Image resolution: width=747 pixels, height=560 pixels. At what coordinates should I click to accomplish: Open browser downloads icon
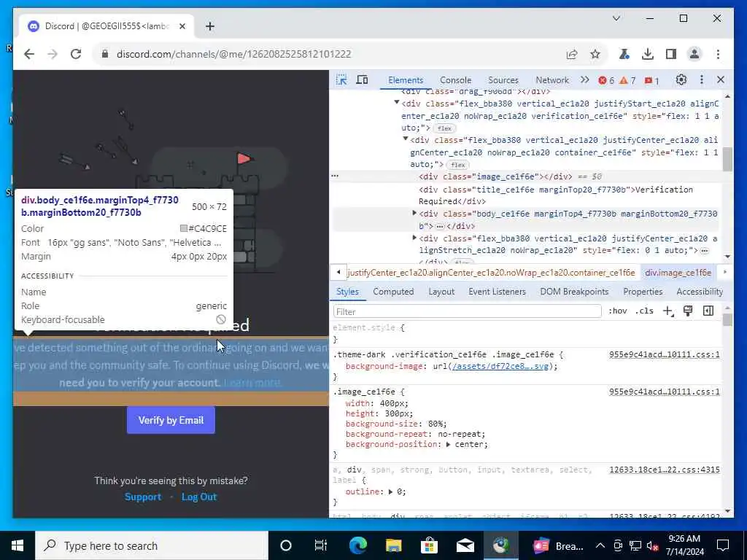648,54
